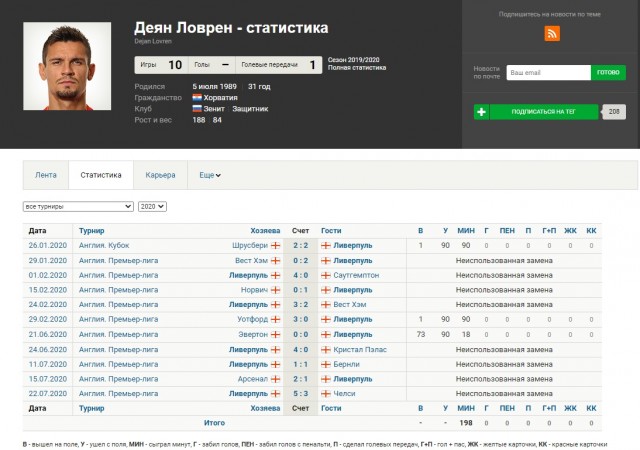Open the 2 : 2 Шрусбери match score
This screenshot has width=640, height=450.
point(300,245)
